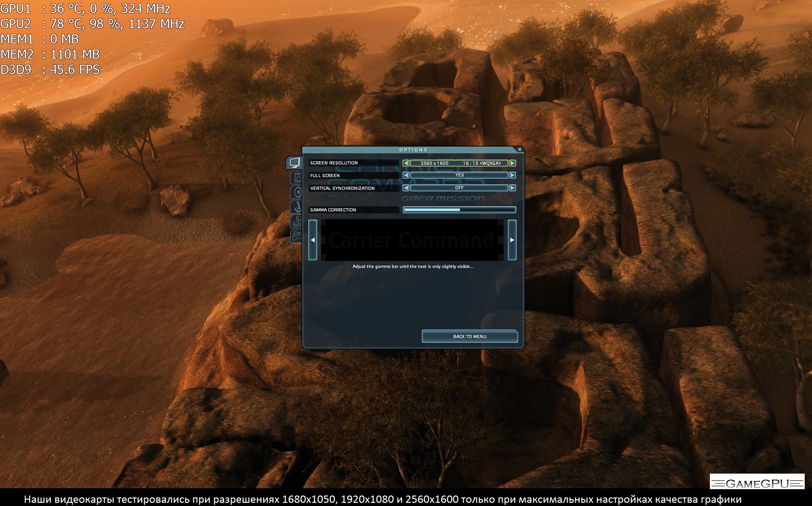The image size is (812, 506).
Task: Click the MEM2 1101 MB overlay line
Action: 50,54
